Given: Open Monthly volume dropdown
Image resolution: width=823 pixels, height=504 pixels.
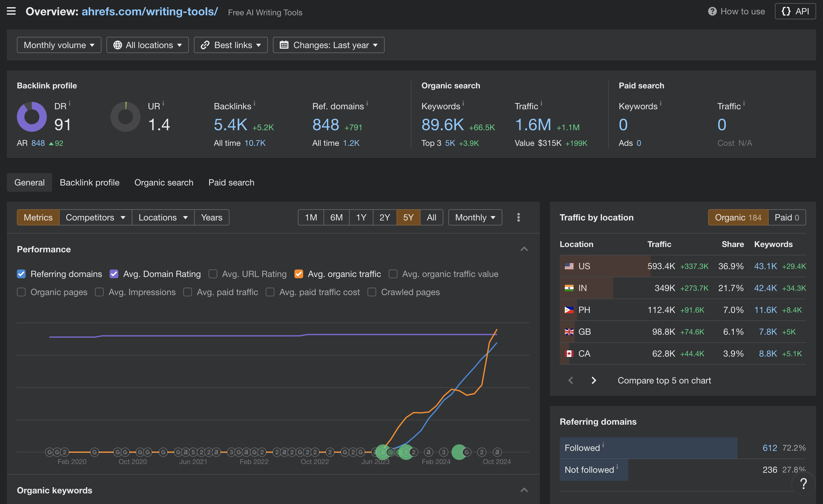Looking at the screenshot, I should pos(59,45).
